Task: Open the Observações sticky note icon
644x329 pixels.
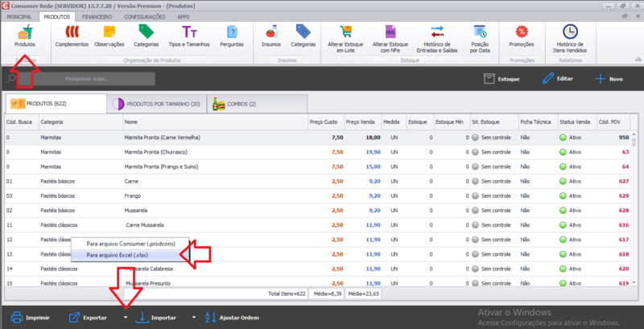Action: click(x=109, y=36)
